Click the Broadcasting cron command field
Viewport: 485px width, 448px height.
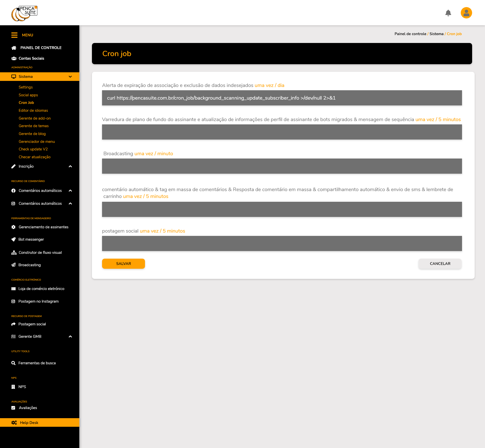[282, 166]
